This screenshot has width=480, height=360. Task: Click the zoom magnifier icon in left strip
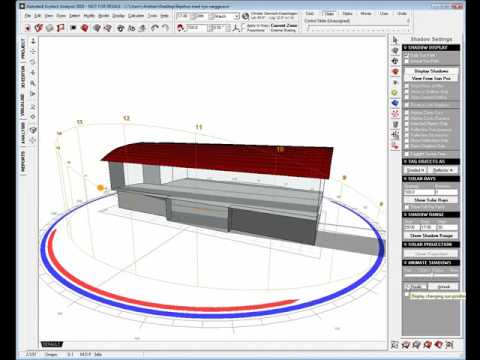point(33,83)
